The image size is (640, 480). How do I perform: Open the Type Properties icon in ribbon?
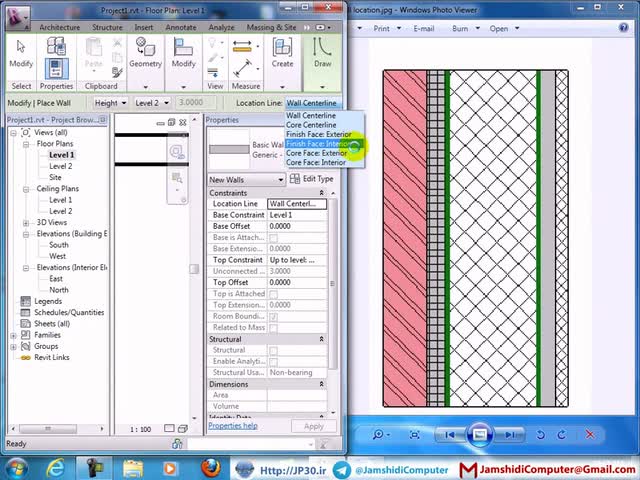pos(56,45)
